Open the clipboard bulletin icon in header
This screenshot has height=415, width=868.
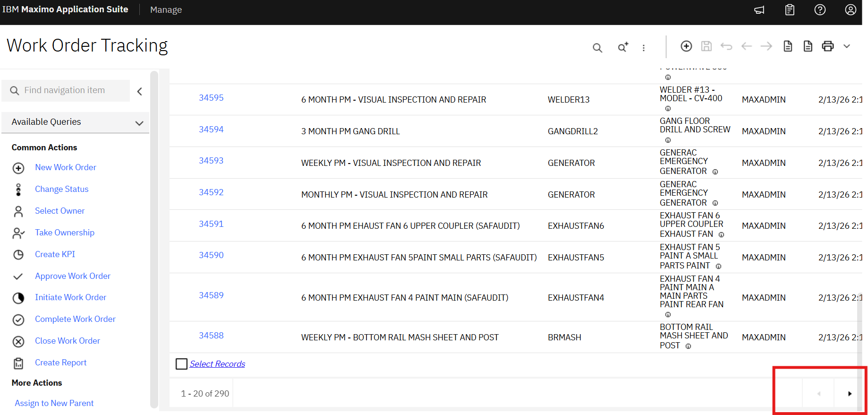coord(790,10)
